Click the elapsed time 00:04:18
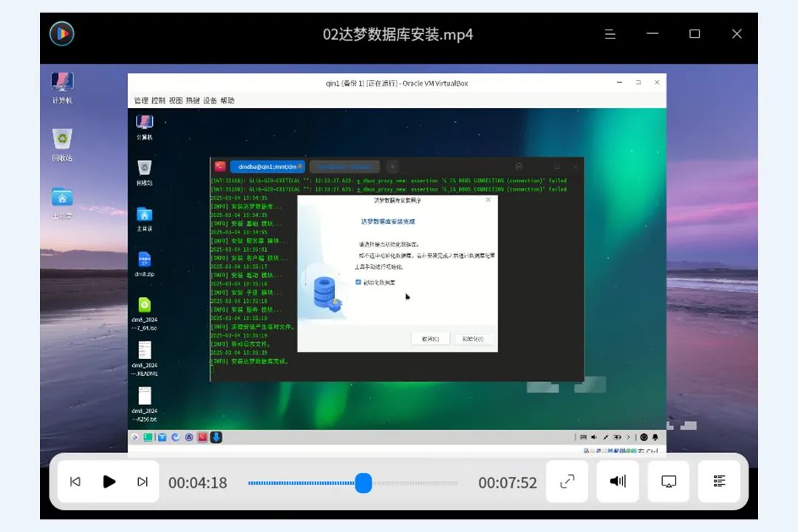798x532 pixels. pyautogui.click(x=197, y=482)
